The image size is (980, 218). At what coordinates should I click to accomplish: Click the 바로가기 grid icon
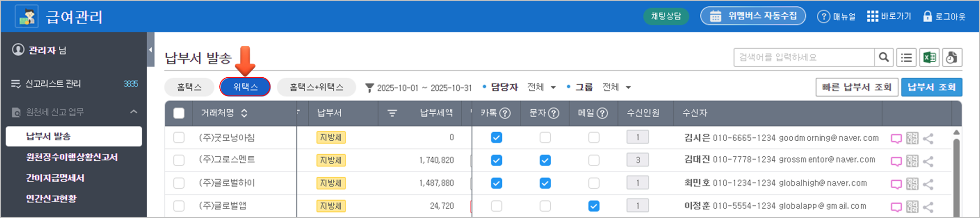(x=872, y=16)
